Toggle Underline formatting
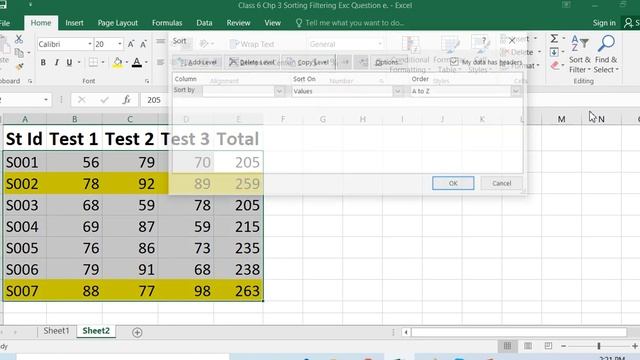Screen dimensions: 640x360 click(69, 62)
